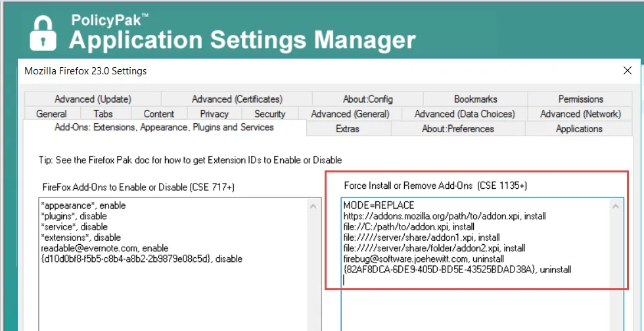
Task: Open the Permissions tab
Action: (x=580, y=99)
